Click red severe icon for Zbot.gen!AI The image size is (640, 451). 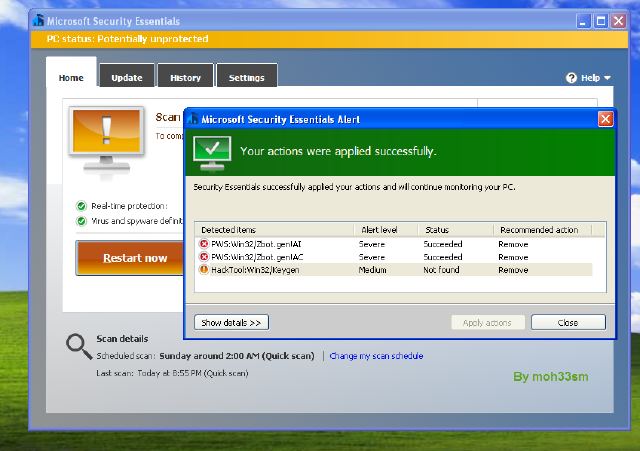click(204, 244)
